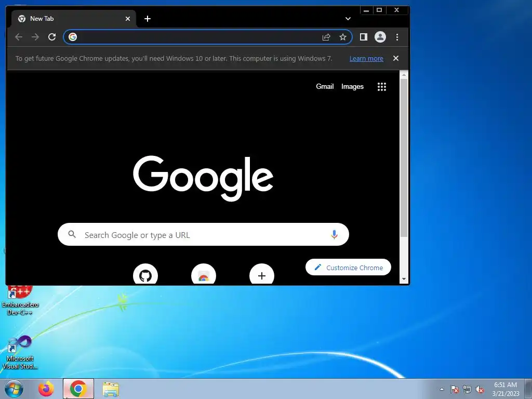Screen dimensions: 532x399
Task: Click the Google logo
Action: (203, 178)
